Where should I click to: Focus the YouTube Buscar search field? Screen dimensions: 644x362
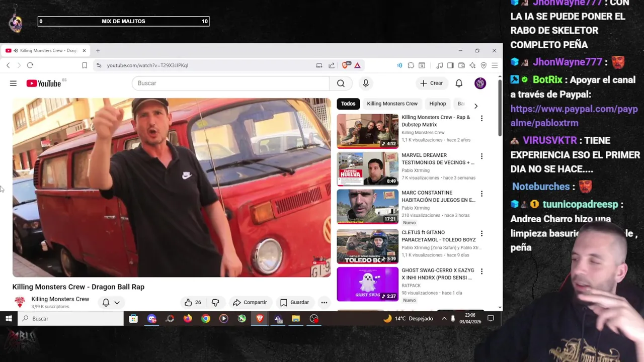[x=230, y=83]
